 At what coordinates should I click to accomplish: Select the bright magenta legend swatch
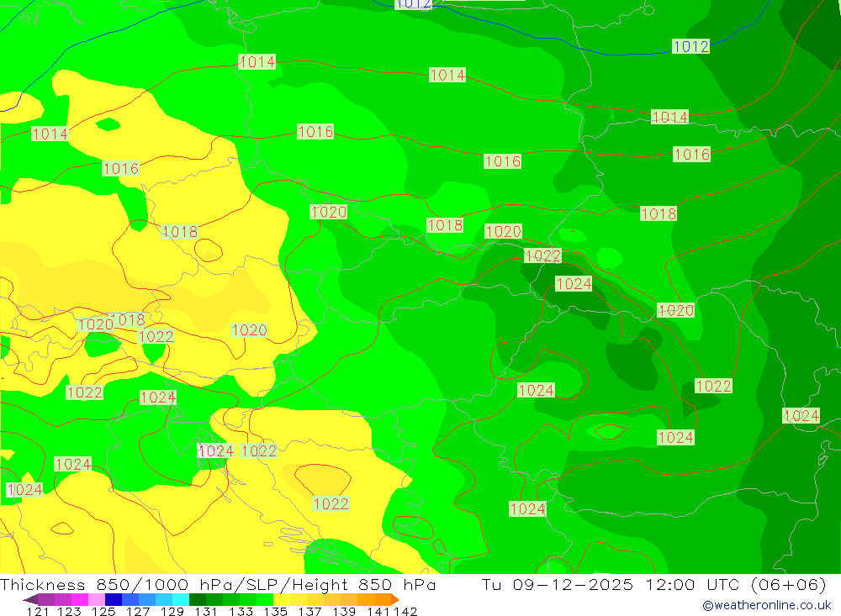[x=80, y=599]
